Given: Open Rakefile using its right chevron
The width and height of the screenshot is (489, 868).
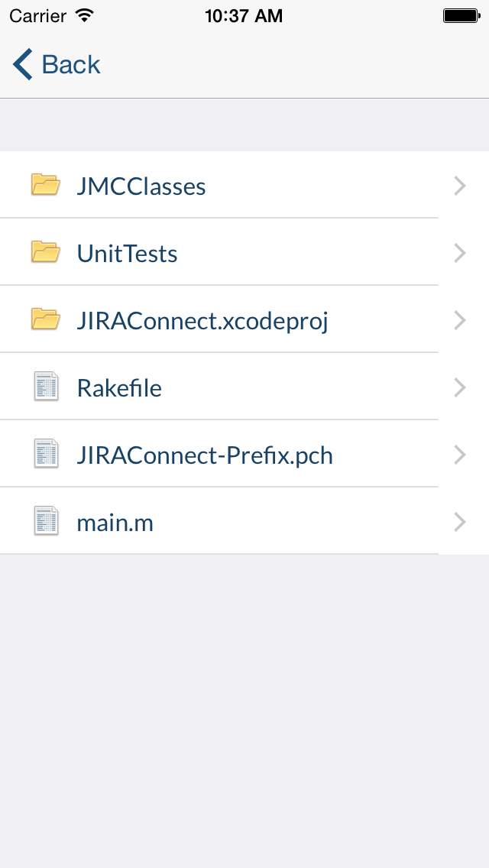Looking at the screenshot, I should point(460,387).
